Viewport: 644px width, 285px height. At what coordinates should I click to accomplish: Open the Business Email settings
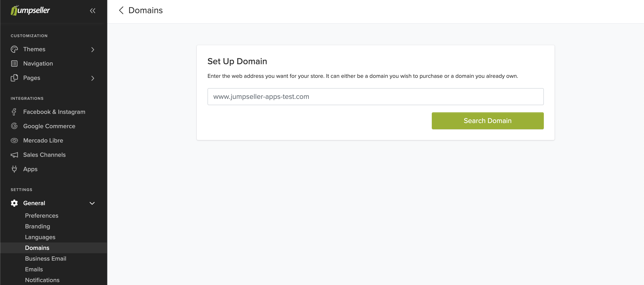45,259
